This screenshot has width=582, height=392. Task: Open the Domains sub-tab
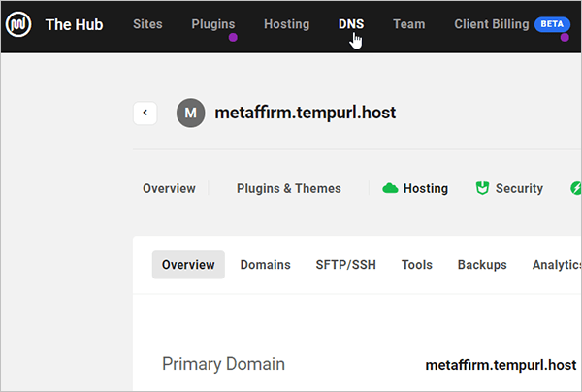tap(266, 265)
